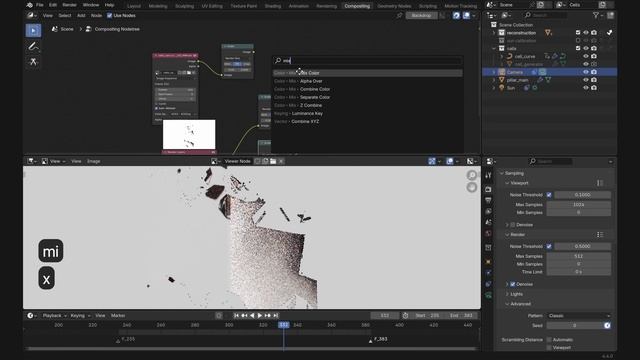This screenshot has width=640, height=360.
Task: Open the Render menu in top bar
Action: pos(69,5)
